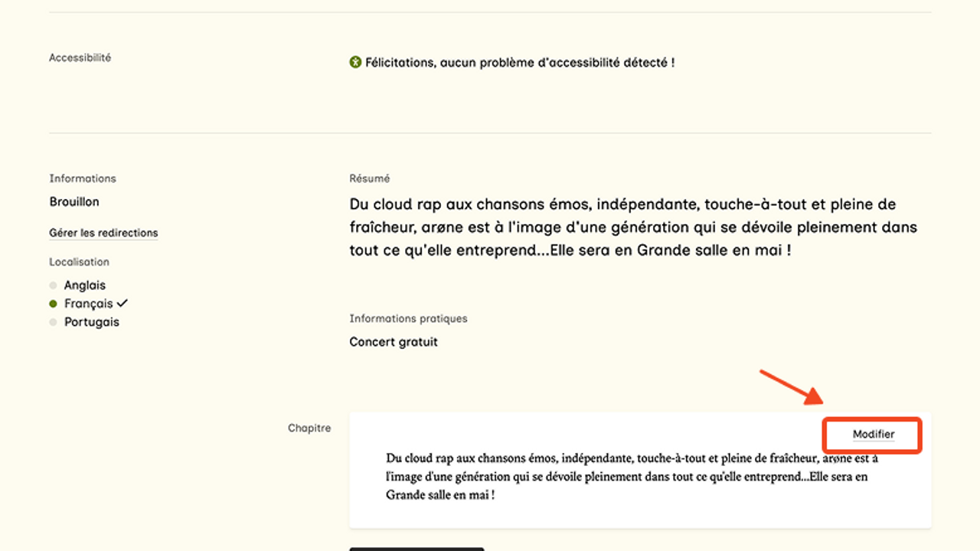Viewport: 980px width, 551px height.
Task: Click the Informations pratiques heading
Action: 408,318
